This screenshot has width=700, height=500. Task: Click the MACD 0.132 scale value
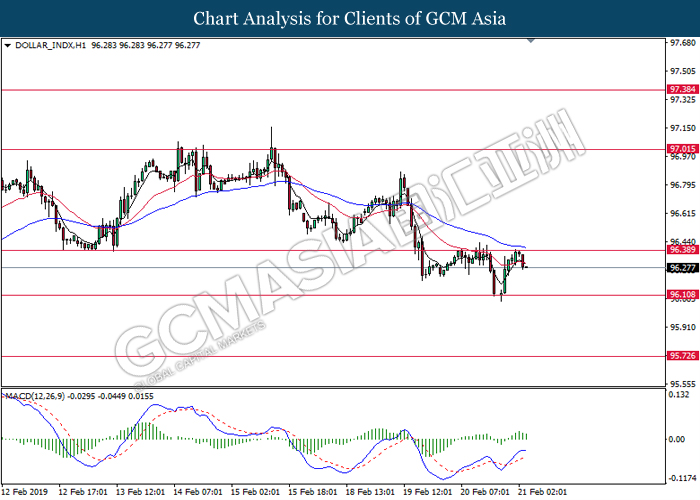click(679, 395)
